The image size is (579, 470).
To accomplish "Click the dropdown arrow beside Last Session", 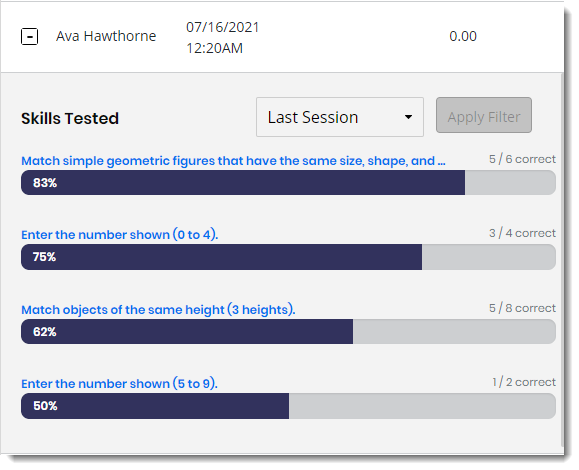I will click(x=408, y=117).
